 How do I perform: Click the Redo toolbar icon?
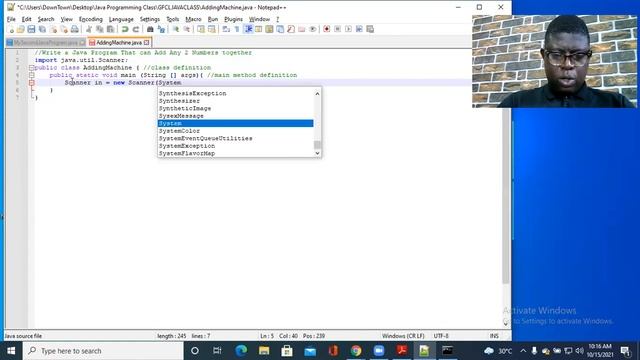[x=136, y=29]
